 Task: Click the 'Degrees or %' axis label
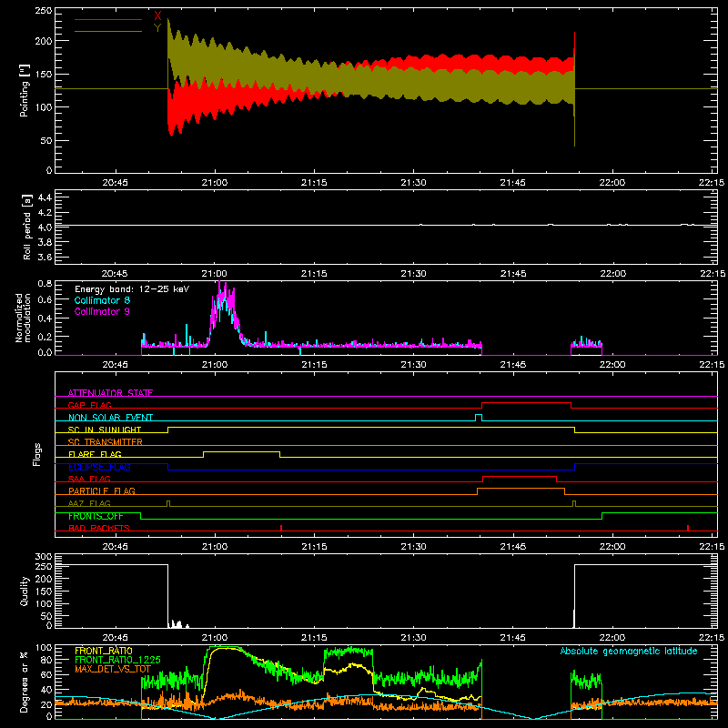[25, 682]
